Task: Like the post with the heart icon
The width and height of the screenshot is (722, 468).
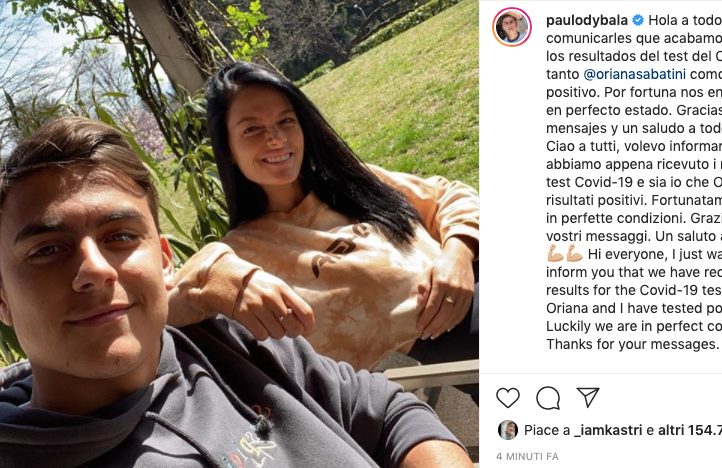Action: click(x=508, y=398)
